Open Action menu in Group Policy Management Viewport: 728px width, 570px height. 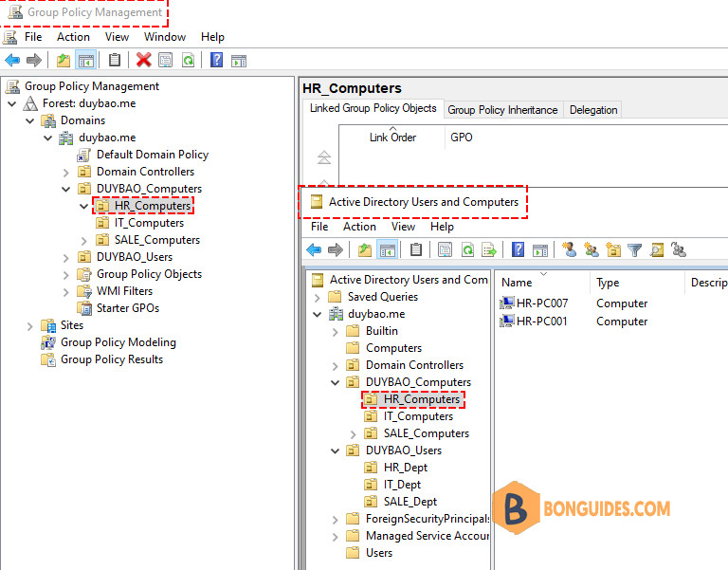[73, 37]
